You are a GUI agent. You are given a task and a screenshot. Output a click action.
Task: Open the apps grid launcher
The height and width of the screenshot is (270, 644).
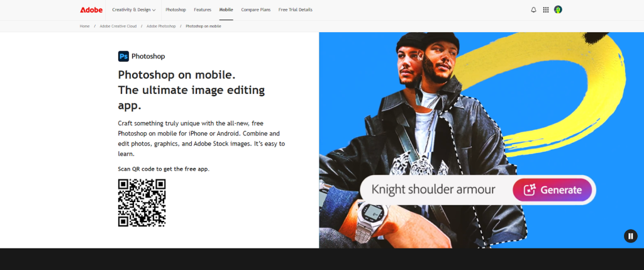[546, 10]
